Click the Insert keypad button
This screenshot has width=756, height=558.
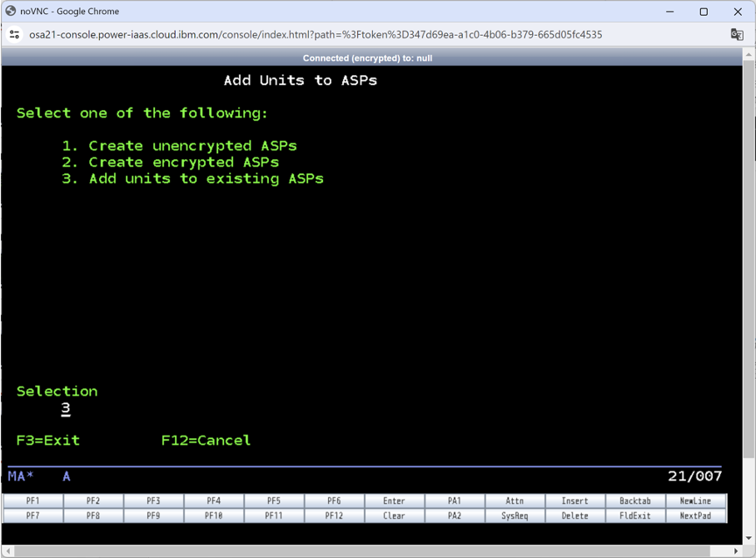pos(575,501)
